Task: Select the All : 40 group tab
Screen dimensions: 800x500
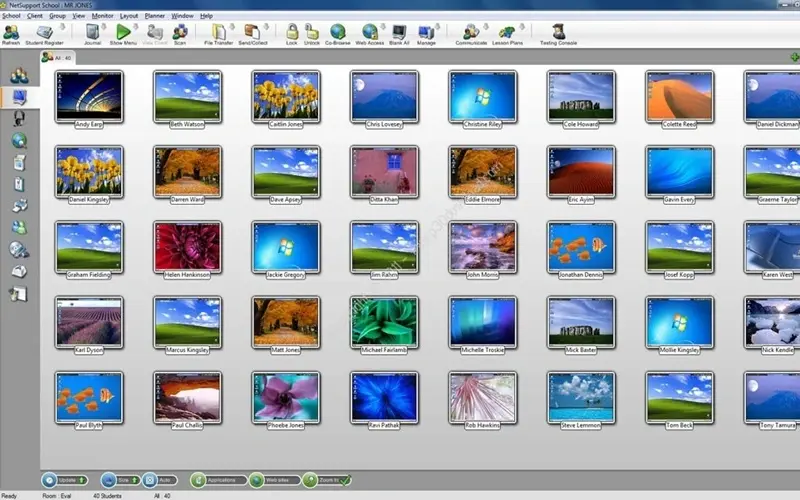Action: [57, 58]
